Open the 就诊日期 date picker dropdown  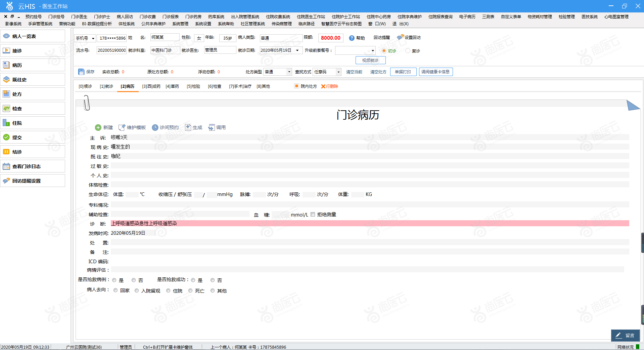(x=297, y=50)
